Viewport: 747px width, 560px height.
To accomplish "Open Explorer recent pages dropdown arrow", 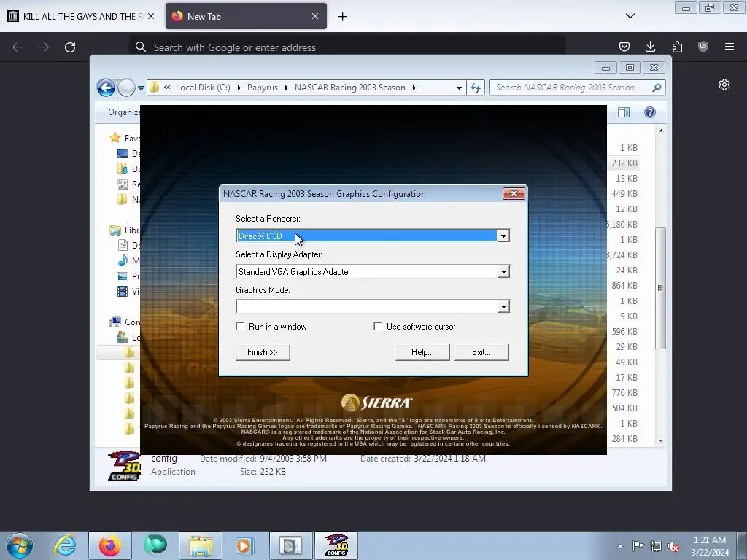I will tap(141, 88).
